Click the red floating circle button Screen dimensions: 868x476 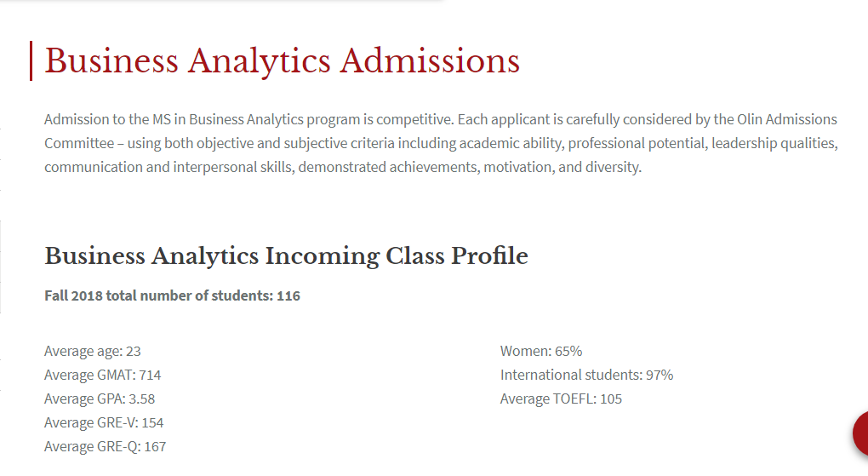pos(859,433)
